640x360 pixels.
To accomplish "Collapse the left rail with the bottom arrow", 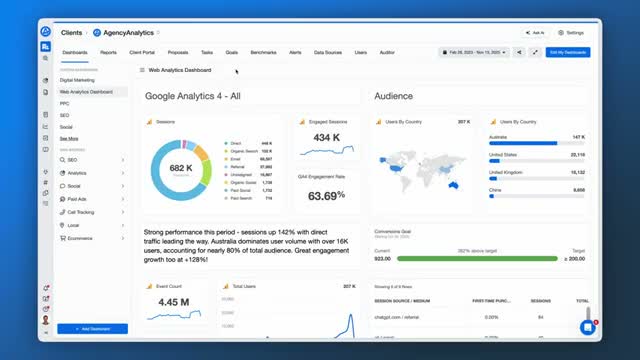I will 46,333.
